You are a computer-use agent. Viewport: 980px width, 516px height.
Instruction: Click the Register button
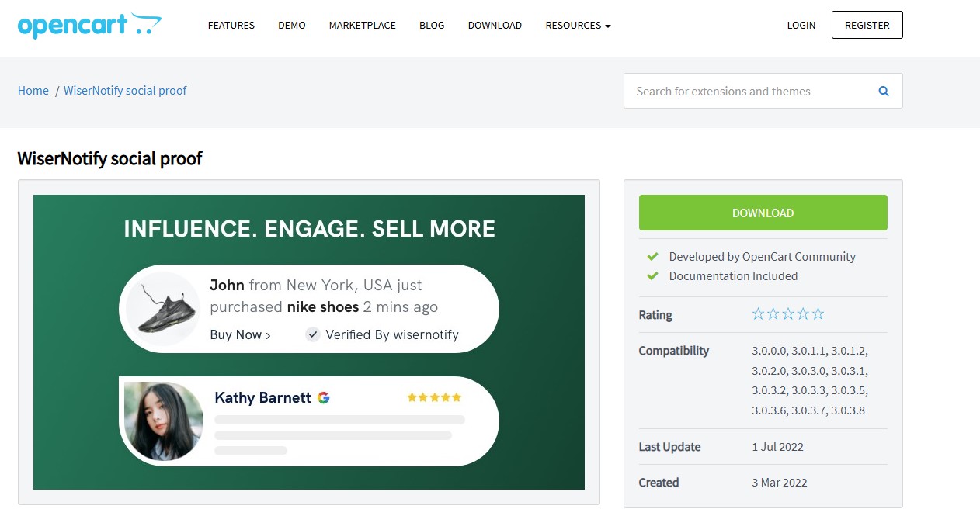point(867,25)
